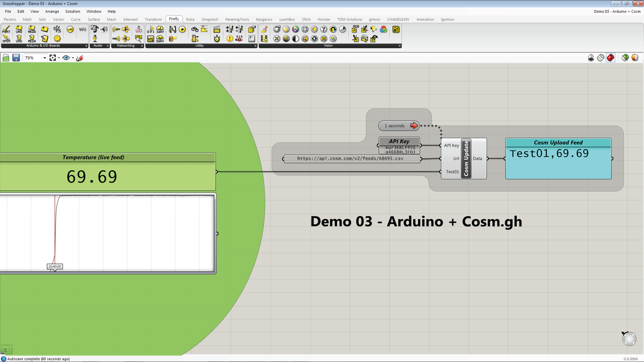Click the Open file folder icon
The height and width of the screenshot is (362, 644).
click(x=6, y=58)
